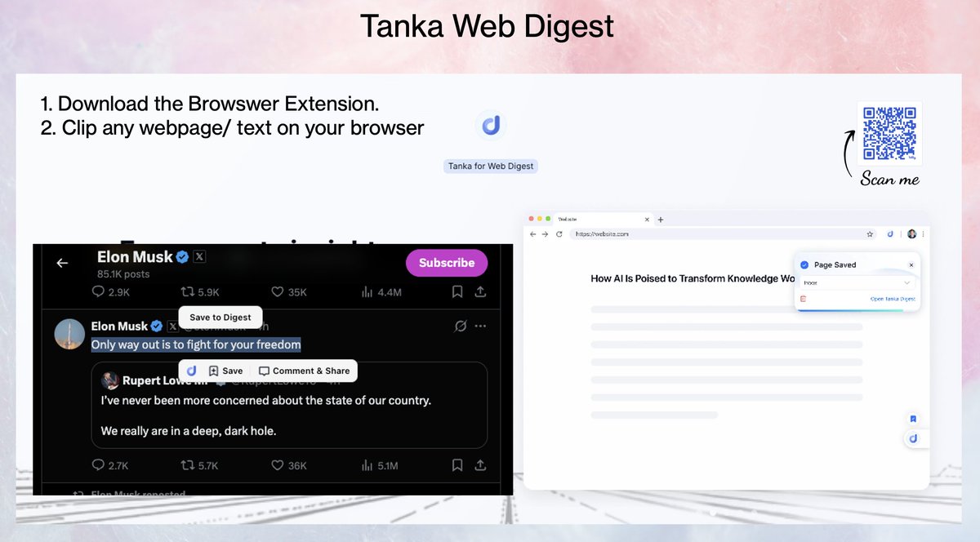This screenshot has width=980, height=542.
Task: Share the post in the 4.4M views row
Action: pyautogui.click(x=480, y=291)
